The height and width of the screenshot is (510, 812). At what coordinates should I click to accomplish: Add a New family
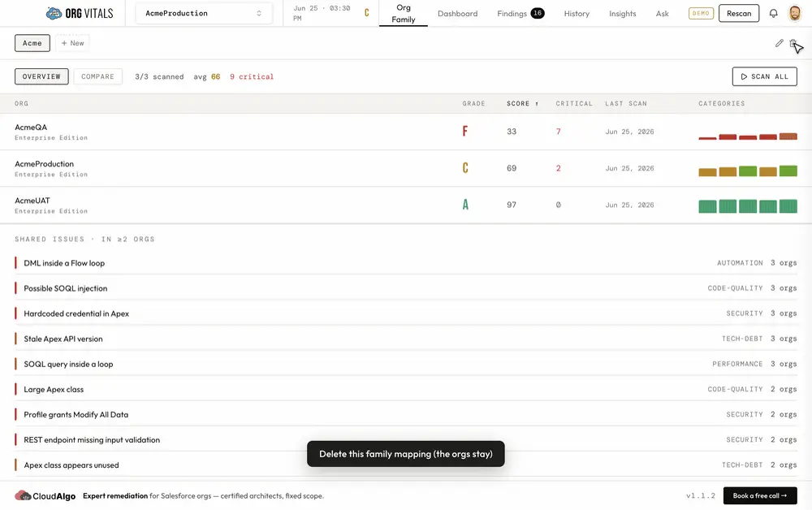tap(72, 43)
